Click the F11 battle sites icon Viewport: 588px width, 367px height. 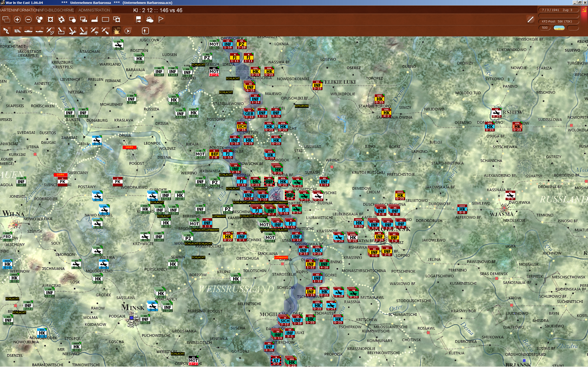point(117,31)
